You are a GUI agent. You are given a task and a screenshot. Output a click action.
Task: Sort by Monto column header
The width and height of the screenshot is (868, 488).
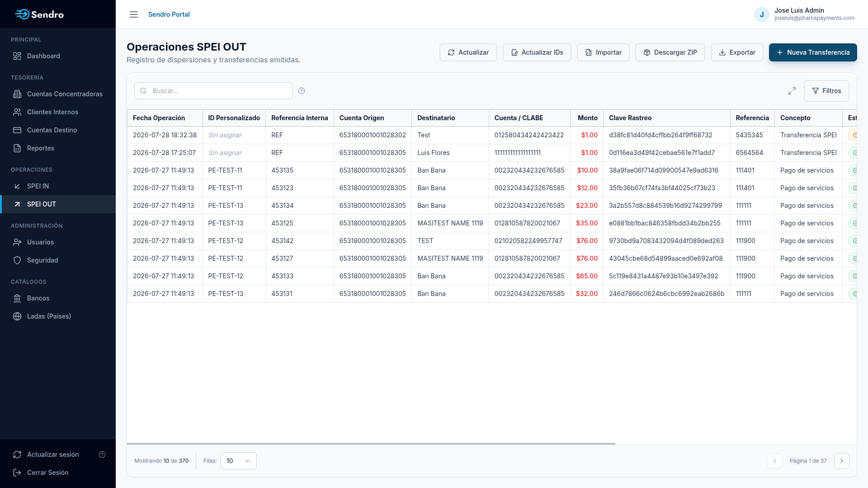587,118
